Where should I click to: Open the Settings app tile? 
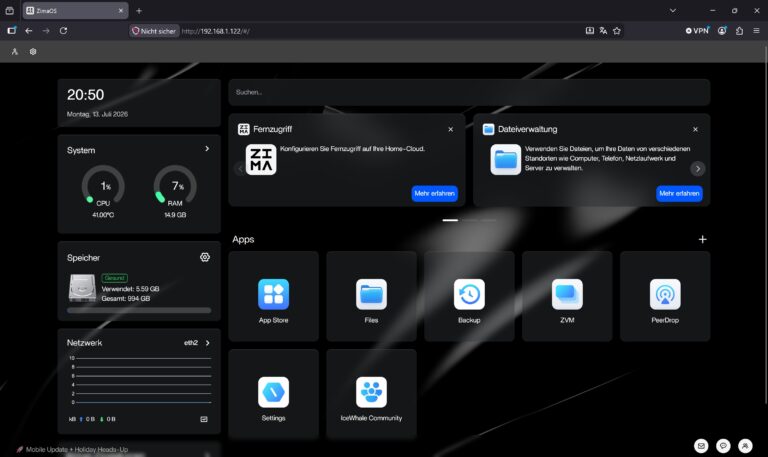click(273, 394)
